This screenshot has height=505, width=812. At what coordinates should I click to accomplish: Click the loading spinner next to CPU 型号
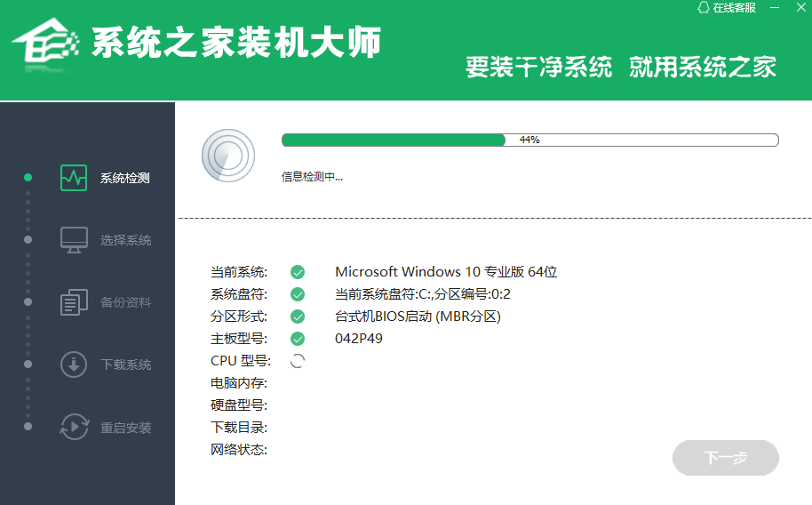(x=298, y=361)
